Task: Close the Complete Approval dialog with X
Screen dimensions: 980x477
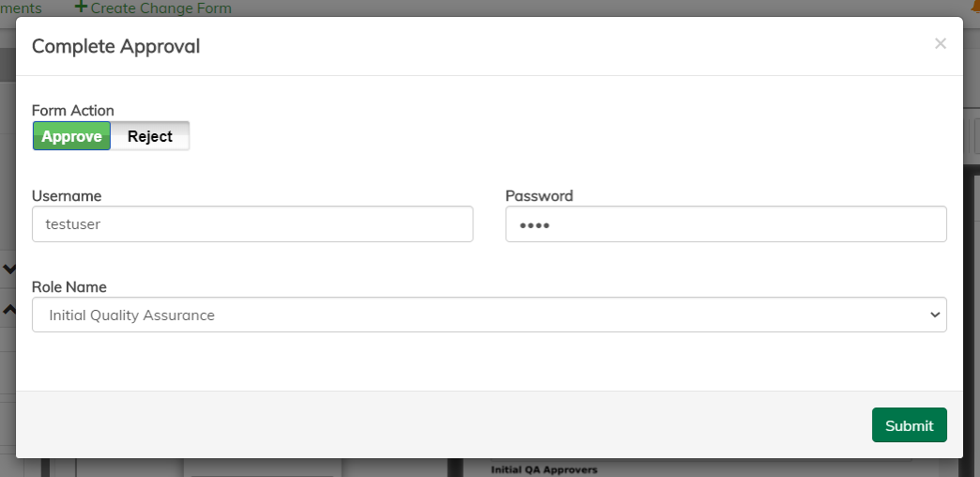Action: [x=940, y=43]
